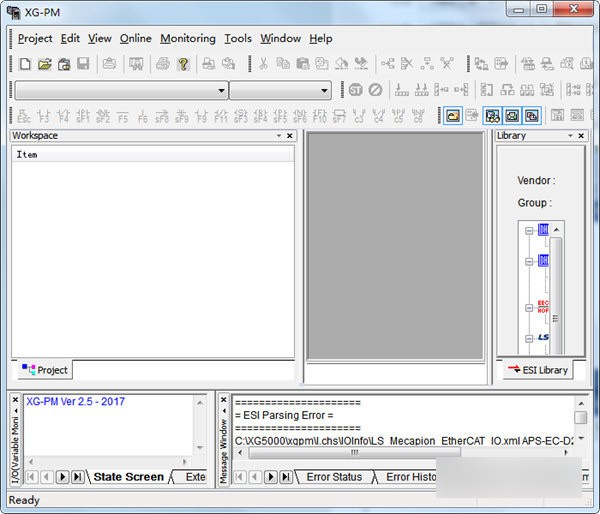This screenshot has width=600, height=514.
Task: Click the Save floppy disk icon
Action: point(83,64)
